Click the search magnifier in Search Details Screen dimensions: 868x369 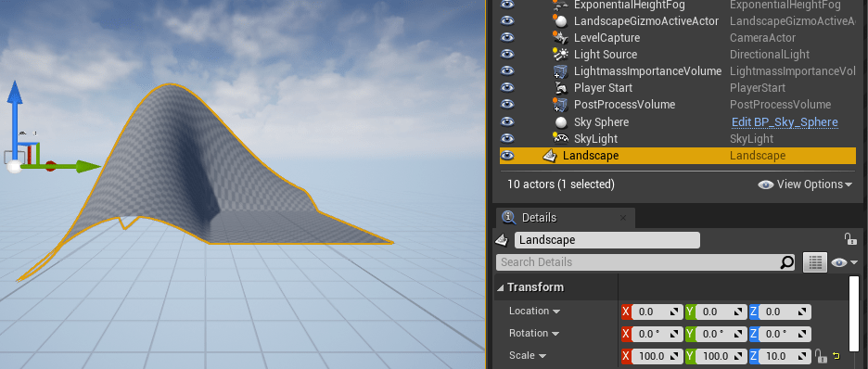coord(786,262)
